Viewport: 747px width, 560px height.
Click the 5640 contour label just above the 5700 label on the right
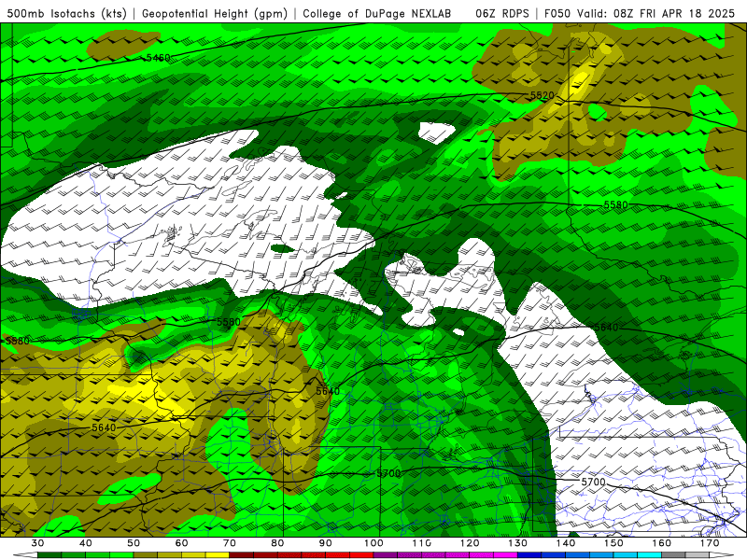pyautogui.click(x=606, y=328)
